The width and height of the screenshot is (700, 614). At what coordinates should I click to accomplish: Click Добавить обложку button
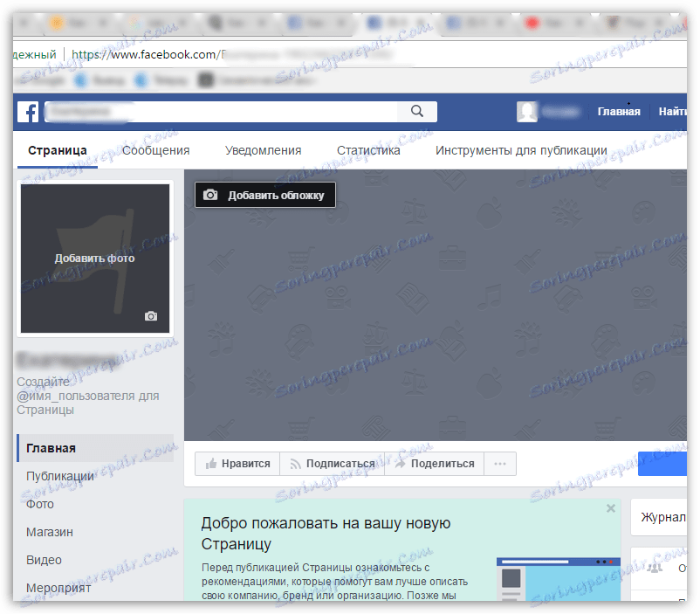point(265,195)
